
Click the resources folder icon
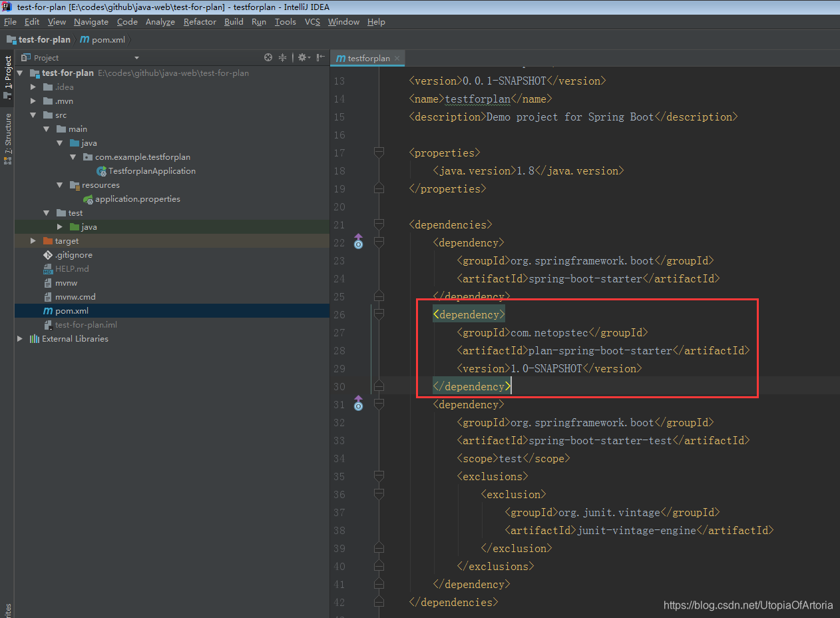75,185
